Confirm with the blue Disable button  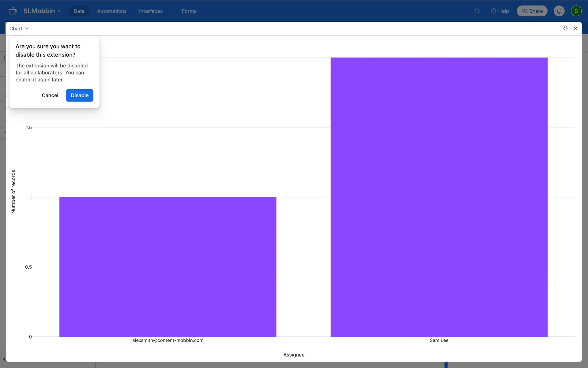(79, 95)
